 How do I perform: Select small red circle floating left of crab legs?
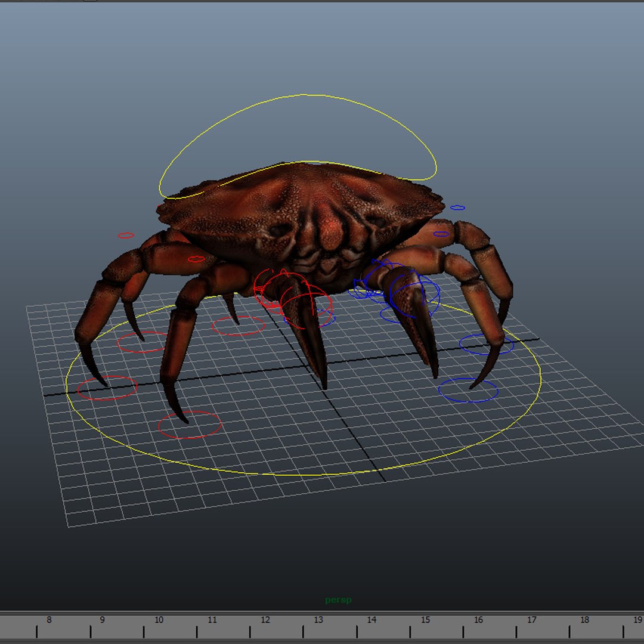(126, 236)
